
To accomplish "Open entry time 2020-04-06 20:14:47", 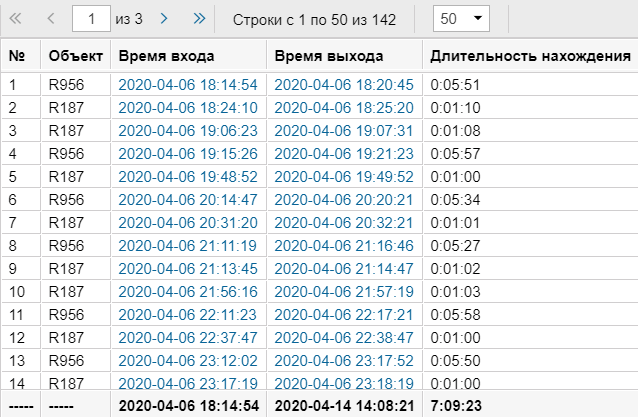I will [188, 199].
